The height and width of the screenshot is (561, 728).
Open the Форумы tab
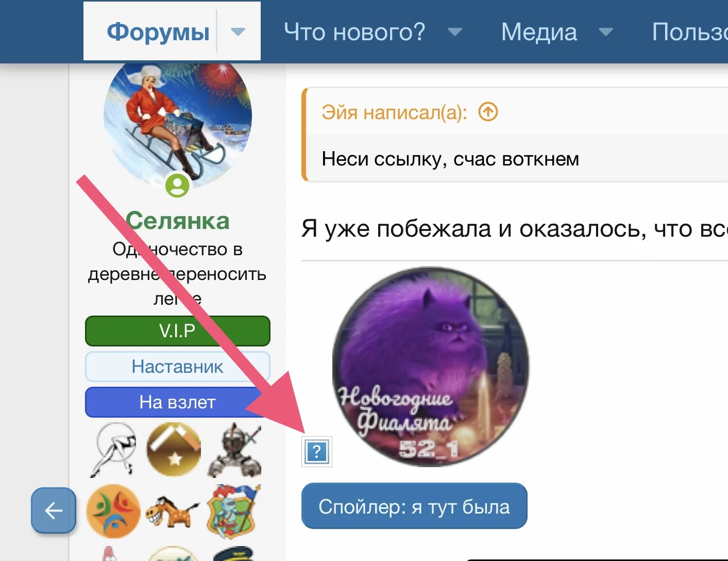pos(158,31)
